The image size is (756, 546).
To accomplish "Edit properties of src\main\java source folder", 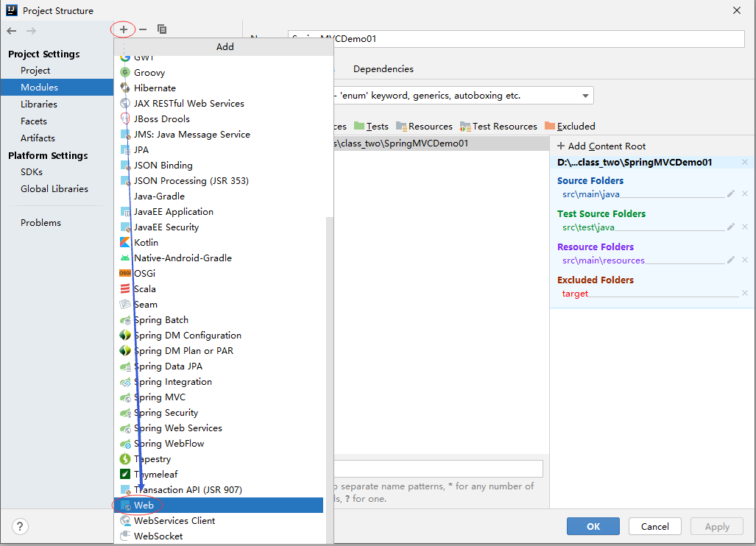I will click(x=731, y=194).
